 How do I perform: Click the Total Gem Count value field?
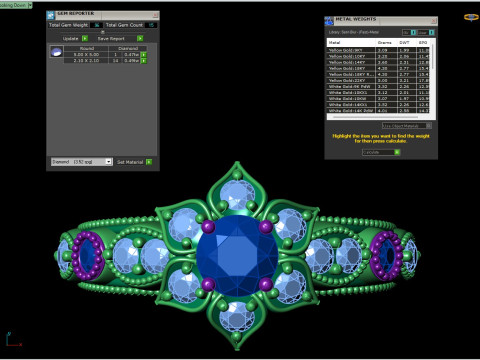tap(151, 25)
